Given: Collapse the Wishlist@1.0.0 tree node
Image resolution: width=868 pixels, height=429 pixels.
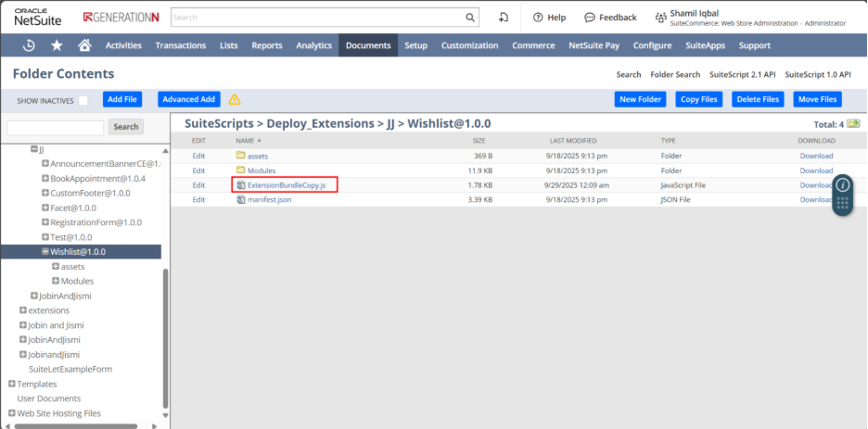Looking at the screenshot, I should coord(45,251).
